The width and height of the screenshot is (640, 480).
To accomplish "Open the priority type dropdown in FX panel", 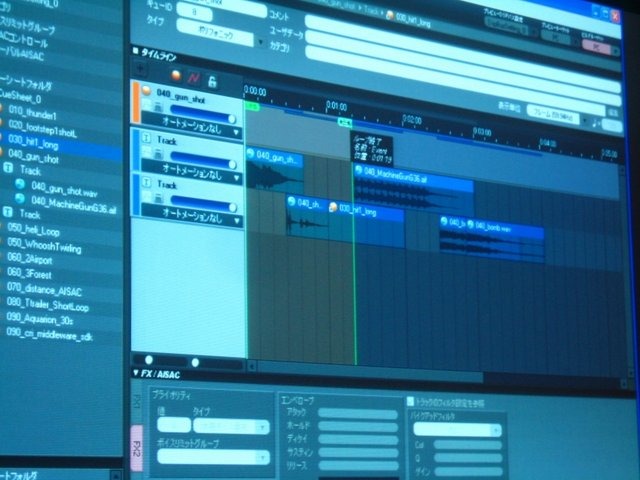I will click(231, 427).
